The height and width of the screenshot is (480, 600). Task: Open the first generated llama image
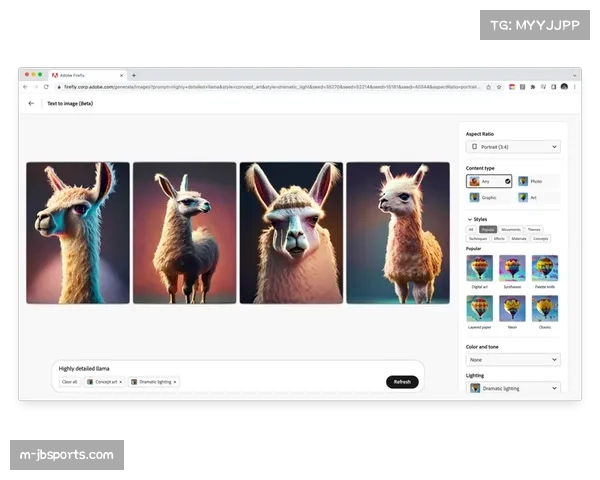pyautogui.click(x=78, y=233)
